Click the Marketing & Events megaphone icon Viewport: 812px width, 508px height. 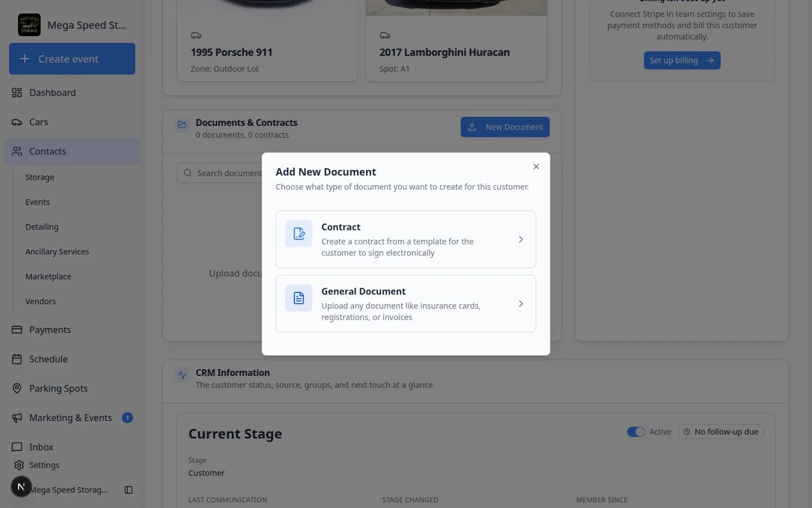(x=17, y=418)
